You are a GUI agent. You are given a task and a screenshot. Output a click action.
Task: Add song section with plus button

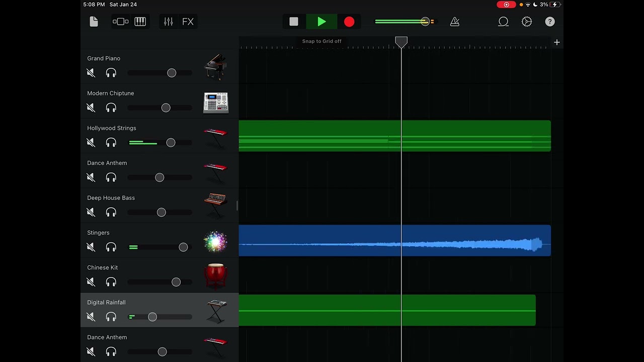[x=557, y=42]
